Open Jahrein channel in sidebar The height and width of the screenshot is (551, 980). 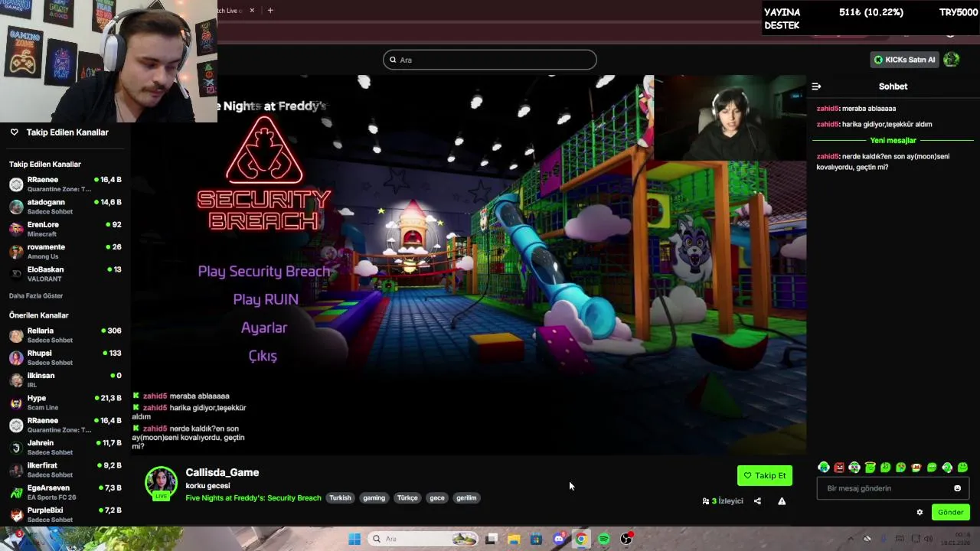(66, 448)
